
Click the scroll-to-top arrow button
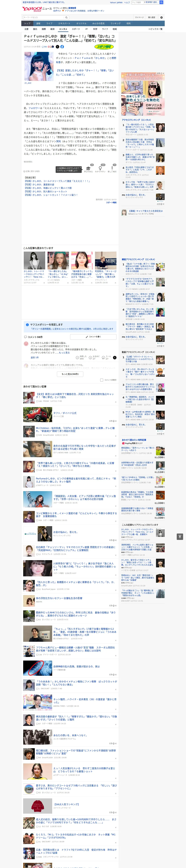tap(180, 536)
